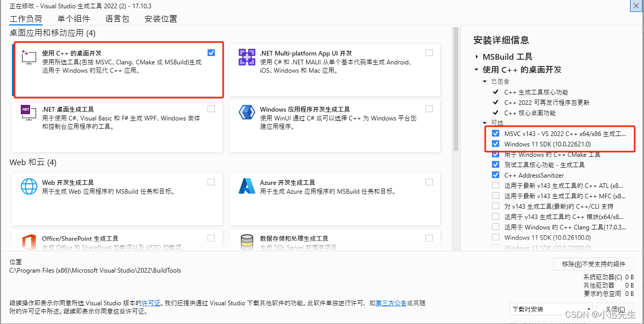Click the 数据存储和处理生成工具 database icon
644x324 pixels.
click(x=246, y=242)
